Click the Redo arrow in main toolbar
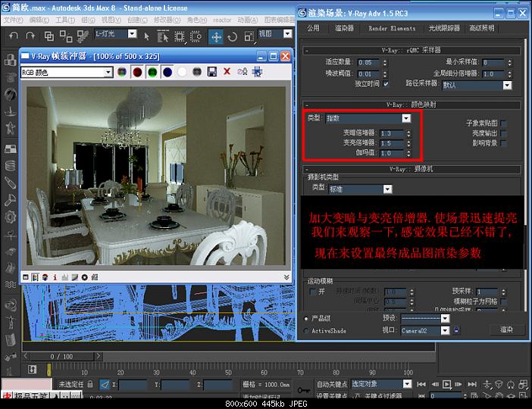The height and width of the screenshot is (409, 532). 30,36
